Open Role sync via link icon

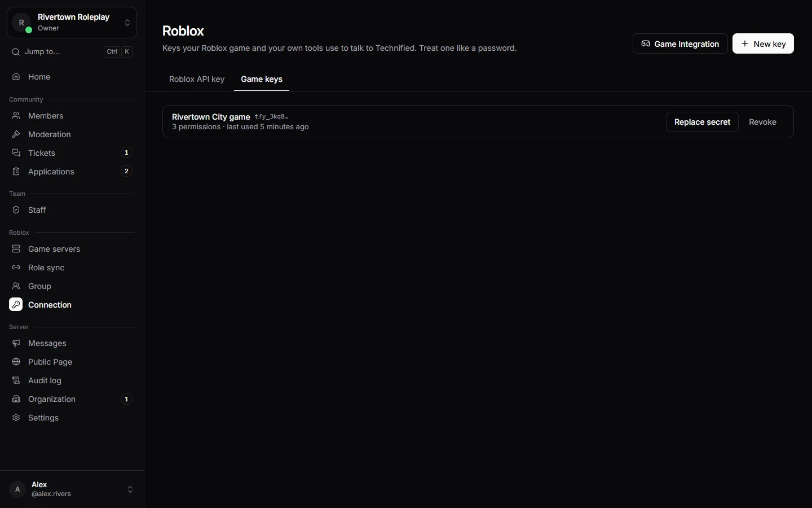pos(16,268)
